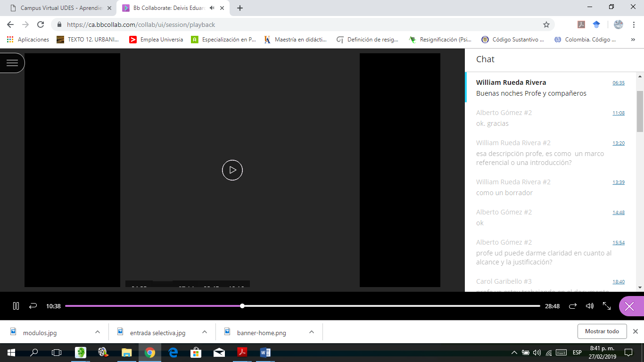Mute the playback volume speaker icon
The height and width of the screenshot is (362, 644).
(589, 306)
